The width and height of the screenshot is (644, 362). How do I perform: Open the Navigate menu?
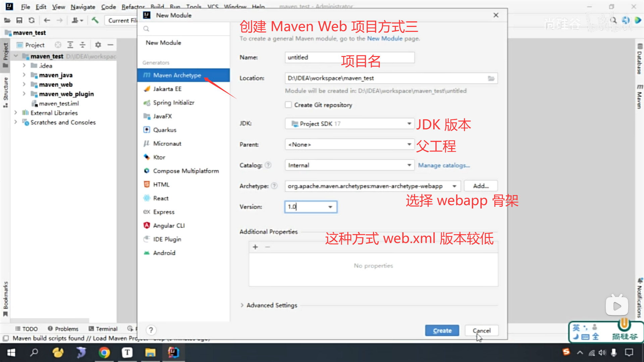(83, 7)
